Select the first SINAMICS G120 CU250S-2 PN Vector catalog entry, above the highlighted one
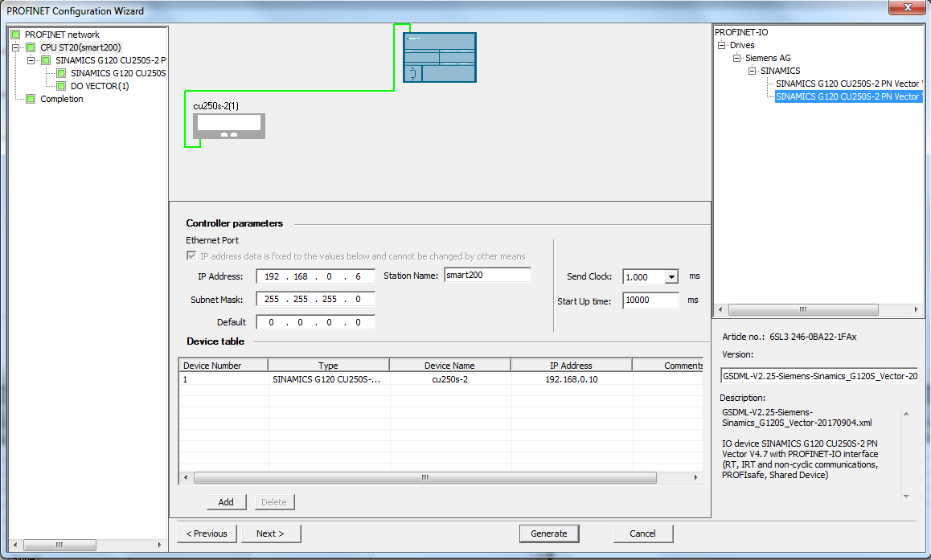Viewport: 931px width, 560px height. pyautogui.click(x=848, y=84)
